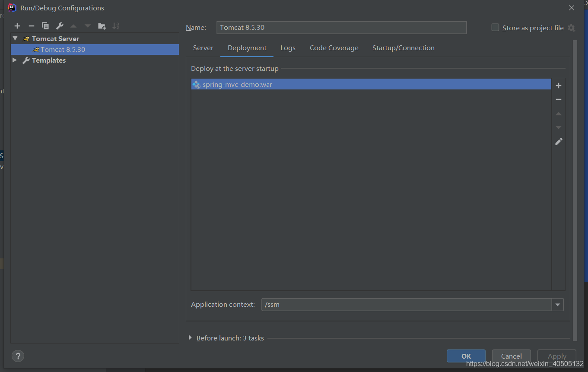Click the Templates wrench icon in tree
Viewport: 588px width, 372px height.
tap(26, 60)
